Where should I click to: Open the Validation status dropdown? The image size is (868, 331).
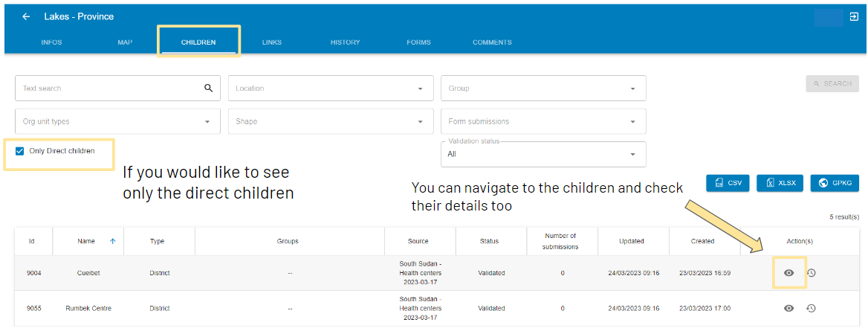pyautogui.click(x=543, y=154)
